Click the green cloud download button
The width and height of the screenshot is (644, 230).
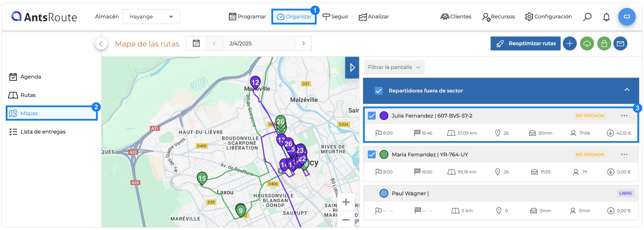587,43
